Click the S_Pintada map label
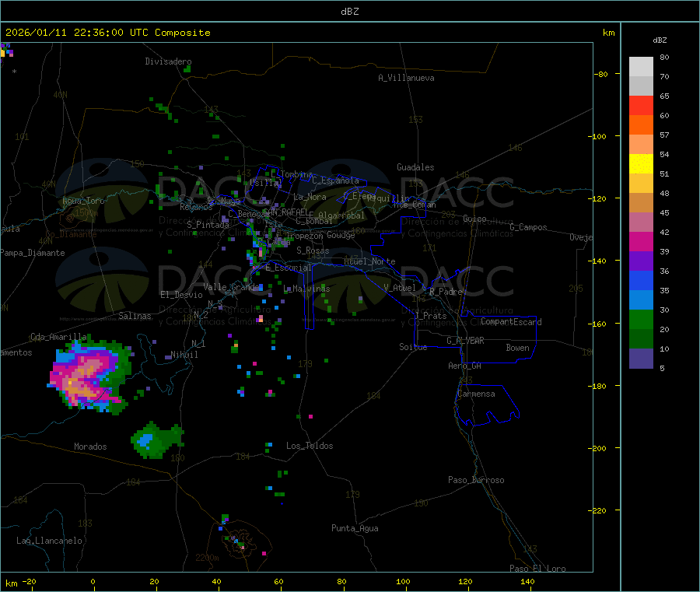700x592 pixels. pos(208,225)
